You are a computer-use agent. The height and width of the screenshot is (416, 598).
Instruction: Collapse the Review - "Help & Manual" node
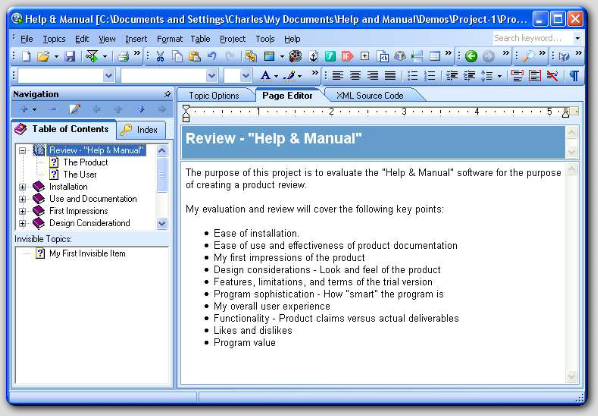23,150
